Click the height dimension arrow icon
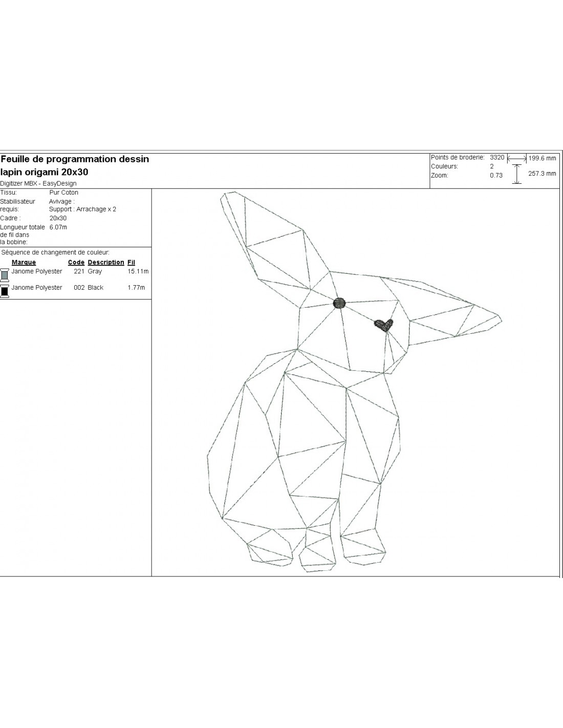This screenshot has width=563, height=728. pyautogui.click(x=517, y=174)
